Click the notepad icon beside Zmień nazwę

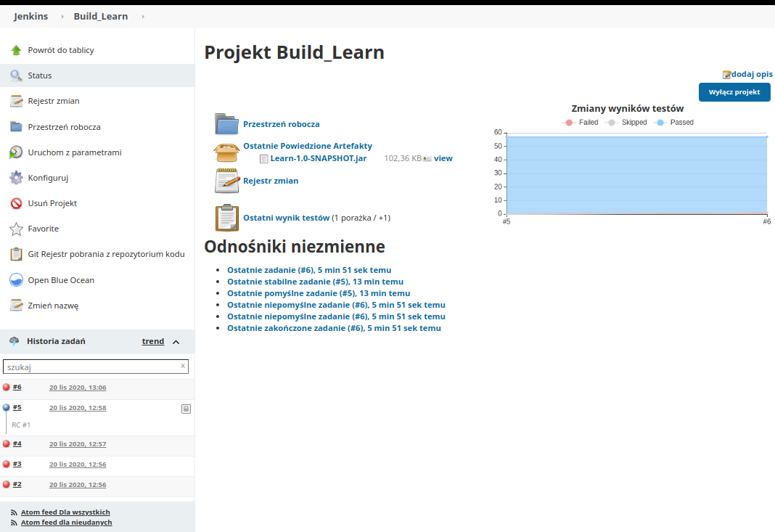pos(16,305)
